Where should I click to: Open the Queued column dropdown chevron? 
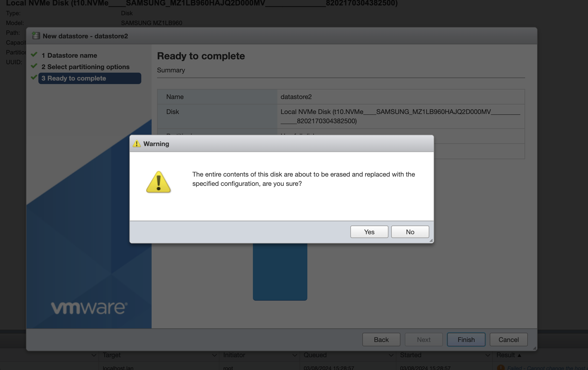coord(391,355)
